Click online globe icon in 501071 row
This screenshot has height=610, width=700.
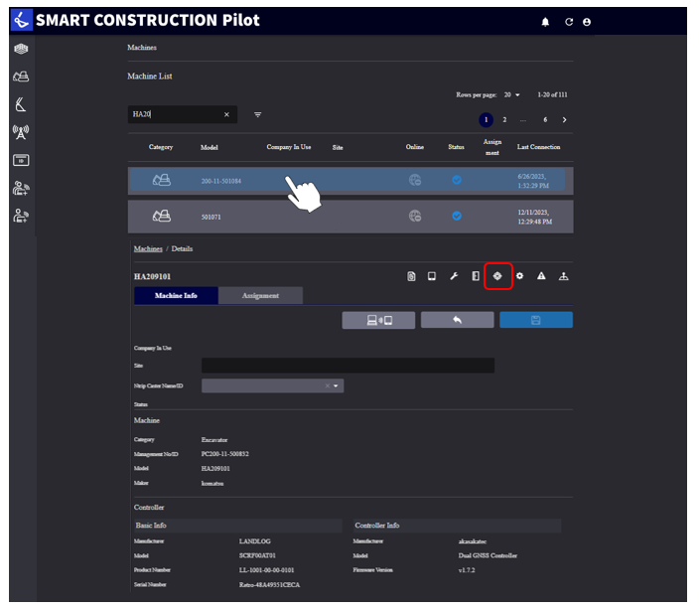[415, 217]
